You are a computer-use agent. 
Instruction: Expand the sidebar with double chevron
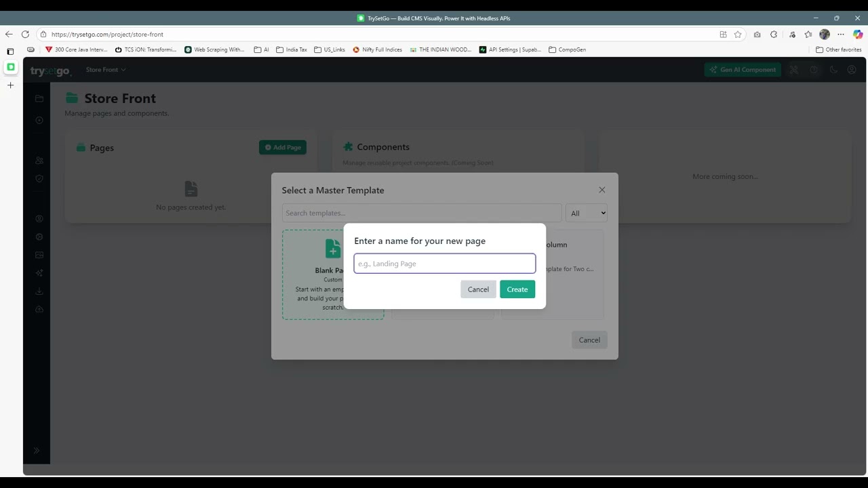point(37,451)
